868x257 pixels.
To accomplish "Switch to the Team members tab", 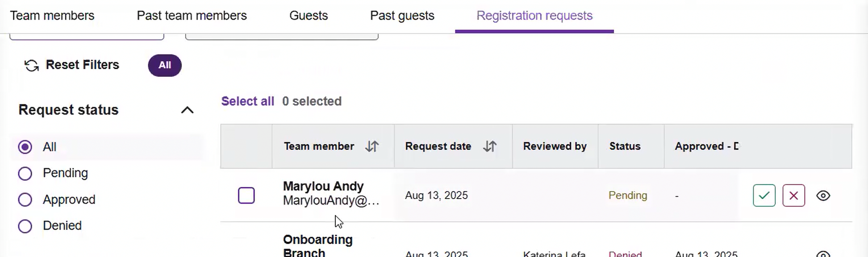I will (52, 16).
